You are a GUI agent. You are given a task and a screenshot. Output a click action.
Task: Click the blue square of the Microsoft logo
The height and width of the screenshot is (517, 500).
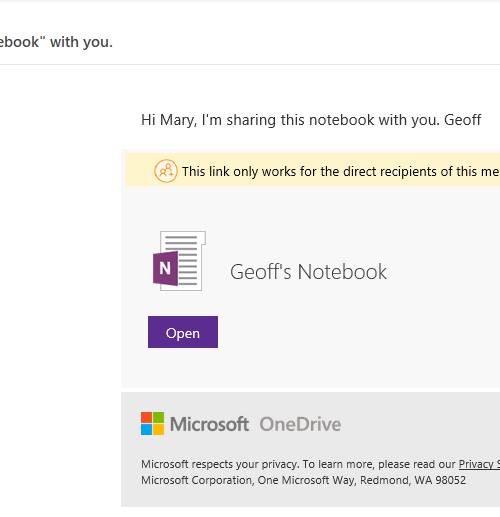(146, 430)
